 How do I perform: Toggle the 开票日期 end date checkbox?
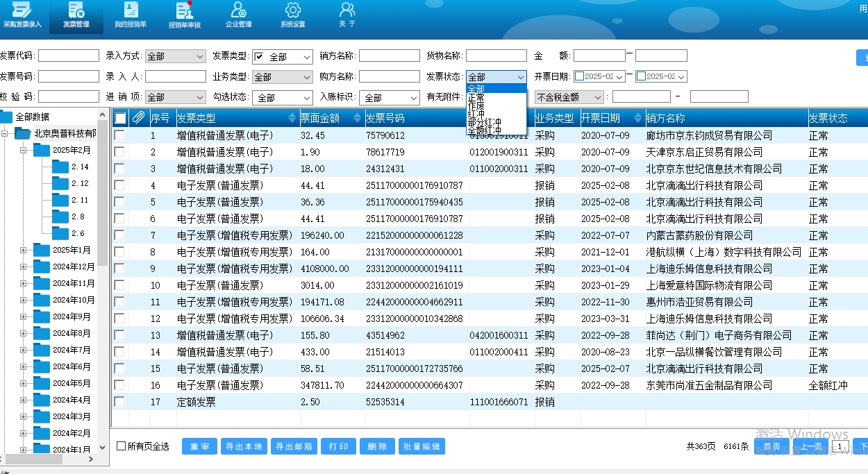click(642, 76)
